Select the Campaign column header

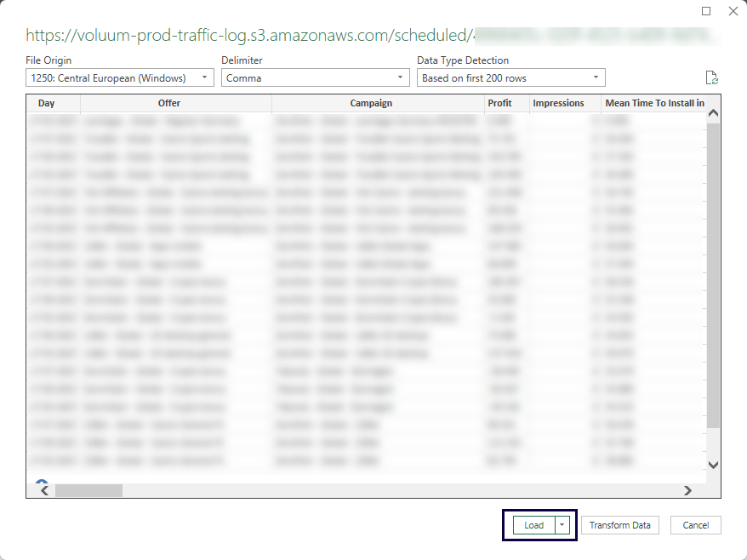click(x=371, y=103)
